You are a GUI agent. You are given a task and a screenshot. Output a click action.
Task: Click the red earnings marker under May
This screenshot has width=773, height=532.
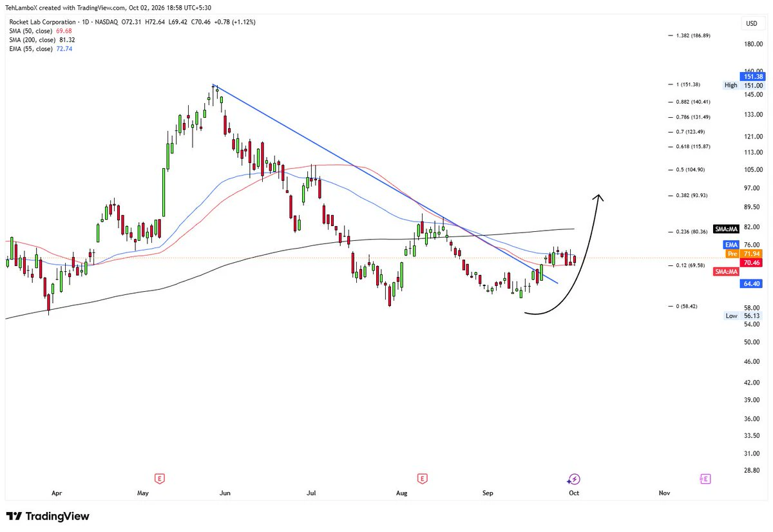point(160,479)
